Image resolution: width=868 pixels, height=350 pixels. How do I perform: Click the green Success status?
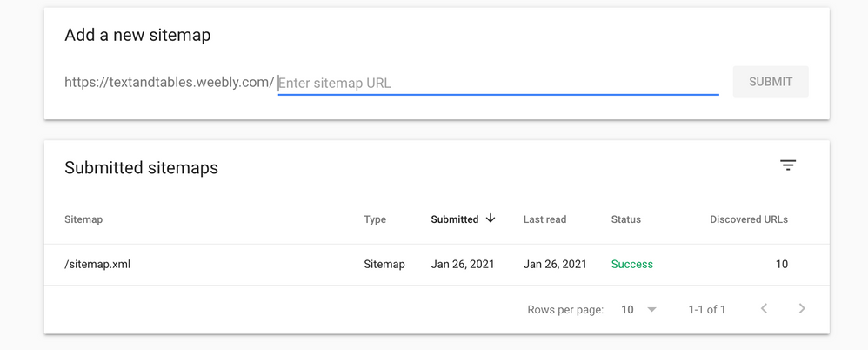tap(632, 265)
